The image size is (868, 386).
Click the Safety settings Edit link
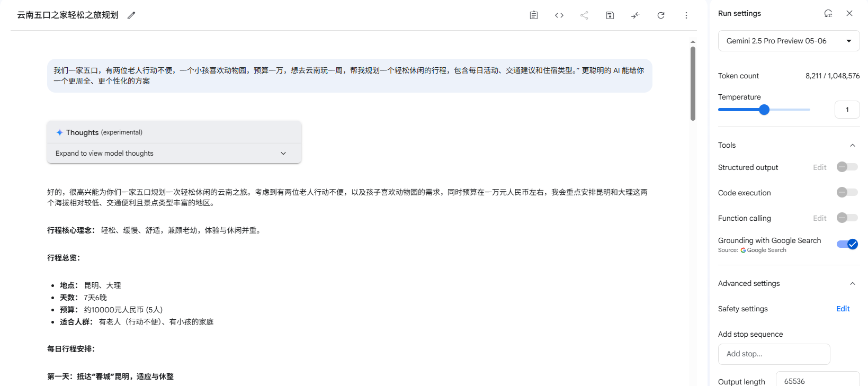(843, 309)
